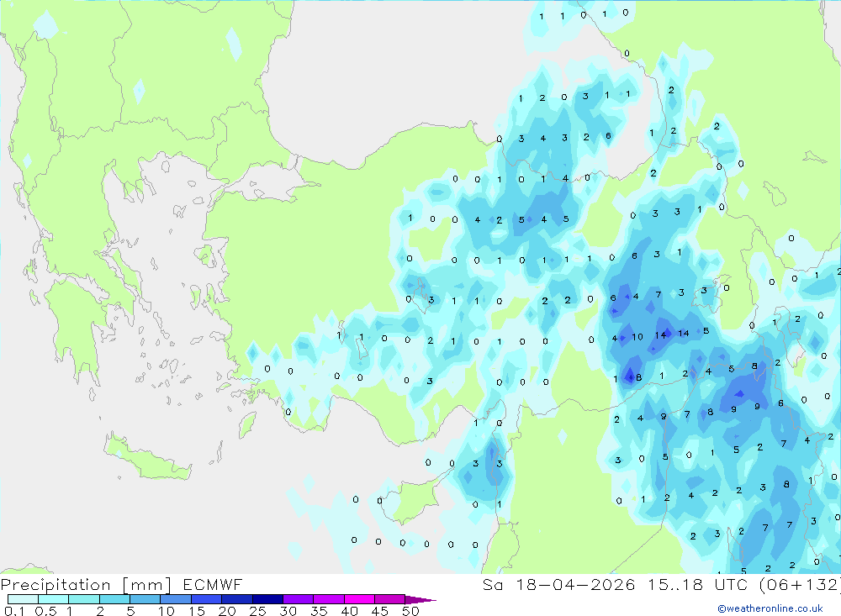Click the '10' precipitation value on the map

(x=637, y=337)
